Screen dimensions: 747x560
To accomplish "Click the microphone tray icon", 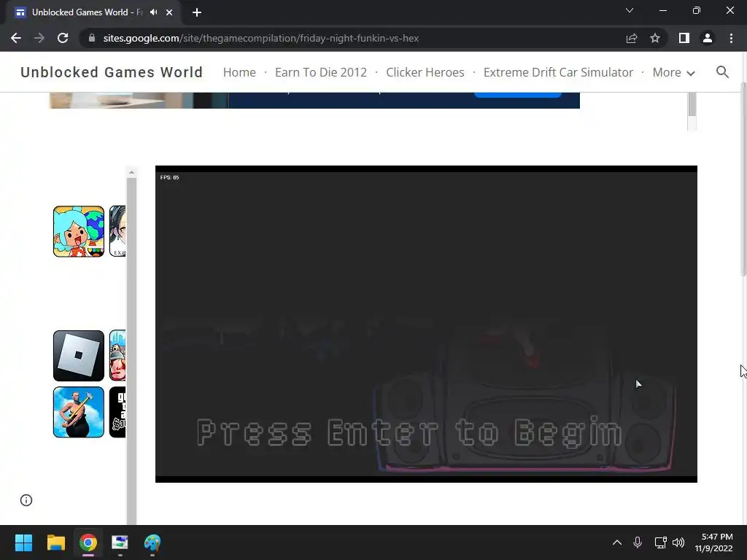I will coord(638,542).
